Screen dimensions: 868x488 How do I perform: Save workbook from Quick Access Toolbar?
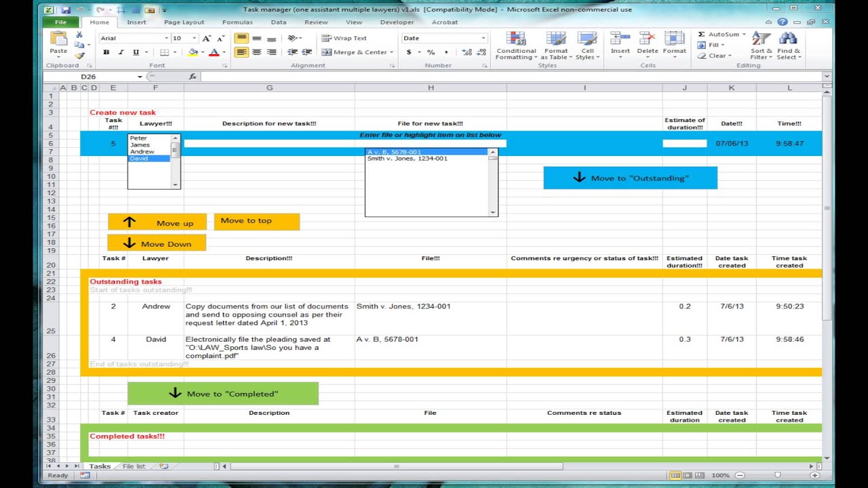(x=66, y=10)
